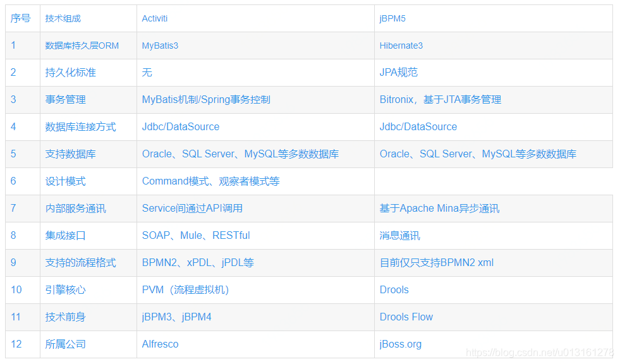
Task: Select the '集成接口' cell
Action: click(88, 236)
